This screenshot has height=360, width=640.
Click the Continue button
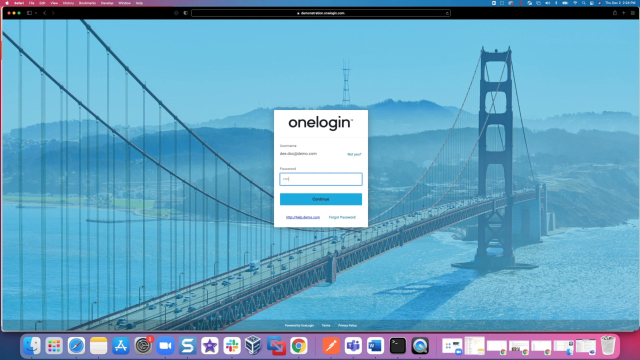[x=321, y=199]
